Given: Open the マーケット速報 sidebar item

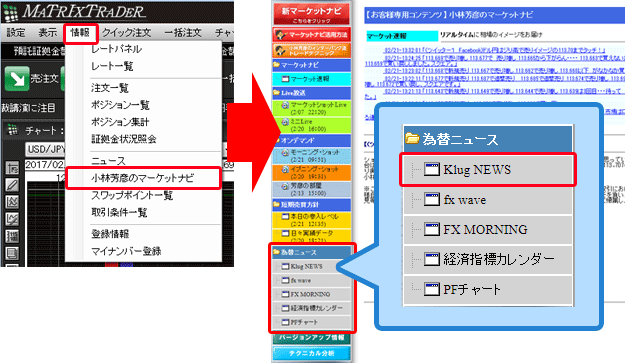Looking at the screenshot, I should pos(311,79).
